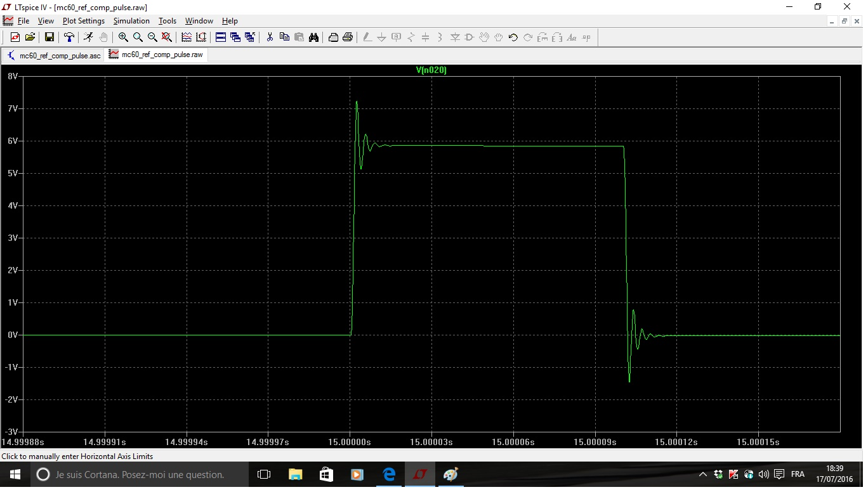The height and width of the screenshot is (492, 868).
Task: Open the View menu
Action: tap(46, 21)
